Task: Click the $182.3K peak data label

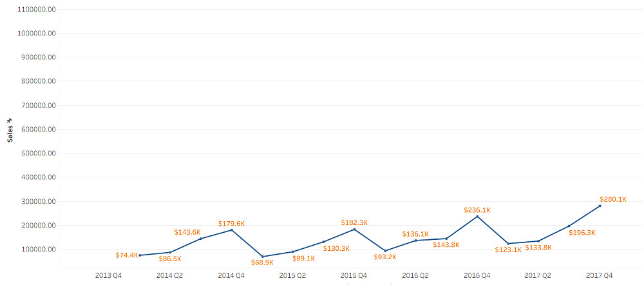Action: [x=354, y=222]
